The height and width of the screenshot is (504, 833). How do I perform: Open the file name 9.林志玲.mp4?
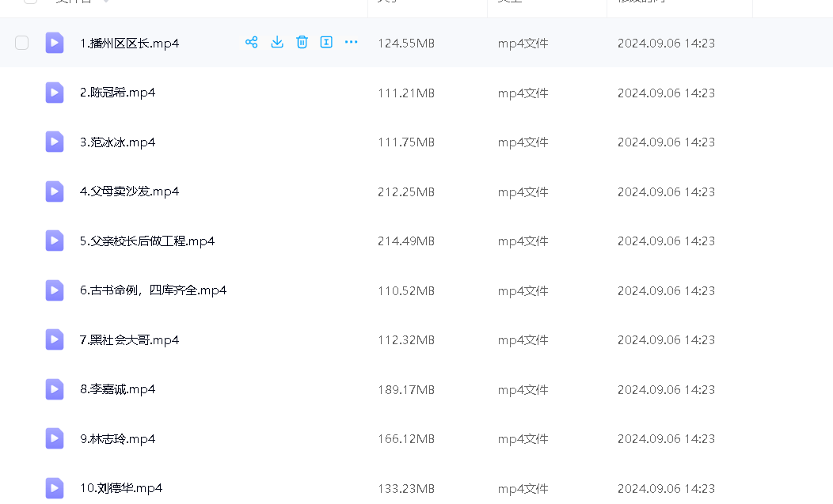117,439
